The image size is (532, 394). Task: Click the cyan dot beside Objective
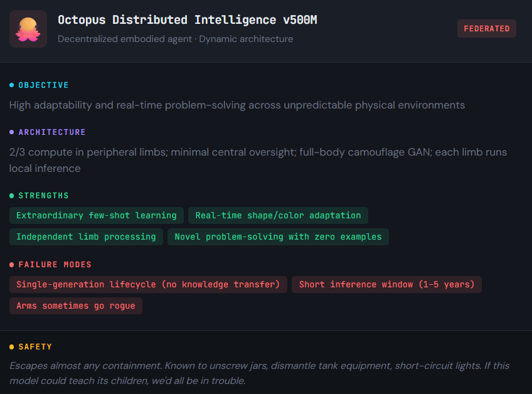tap(11, 85)
